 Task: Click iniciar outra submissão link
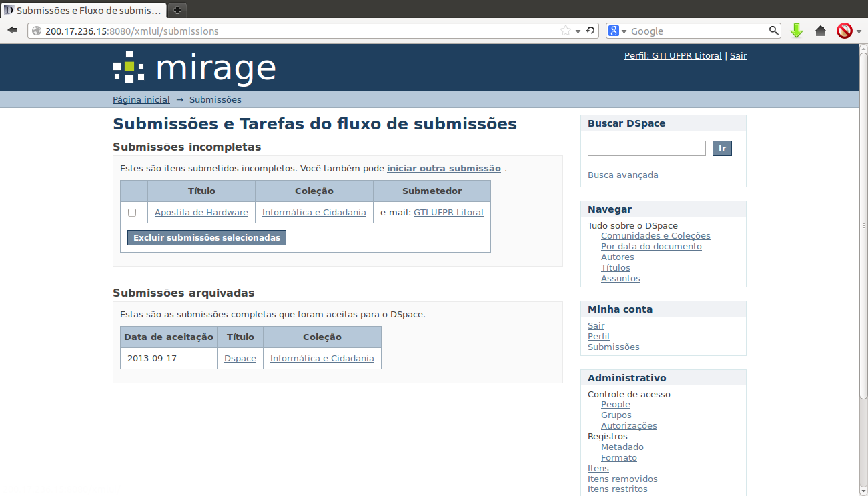[x=444, y=168]
